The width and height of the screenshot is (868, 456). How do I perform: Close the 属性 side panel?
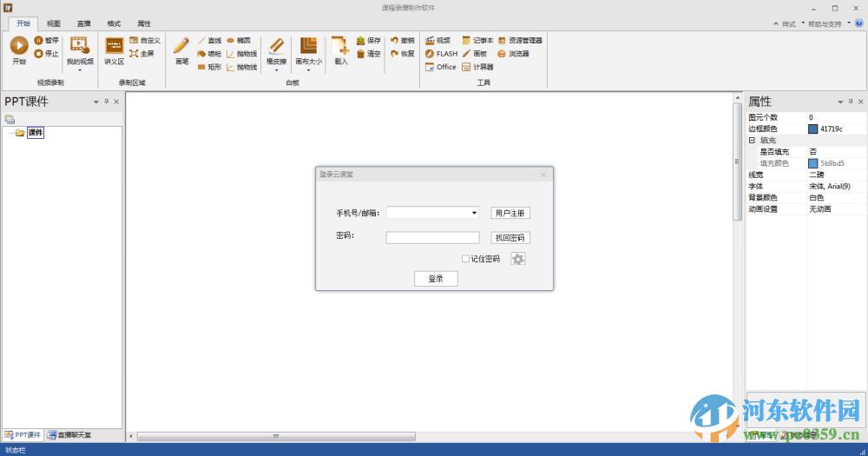(860, 102)
